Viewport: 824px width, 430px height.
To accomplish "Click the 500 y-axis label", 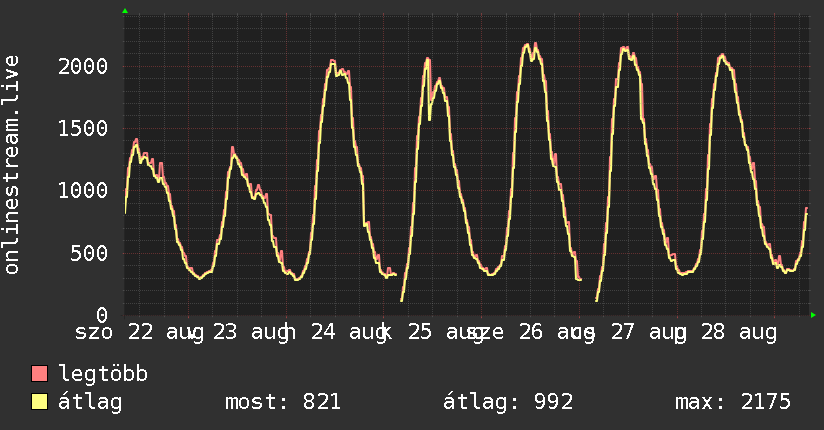I will pos(89,253).
